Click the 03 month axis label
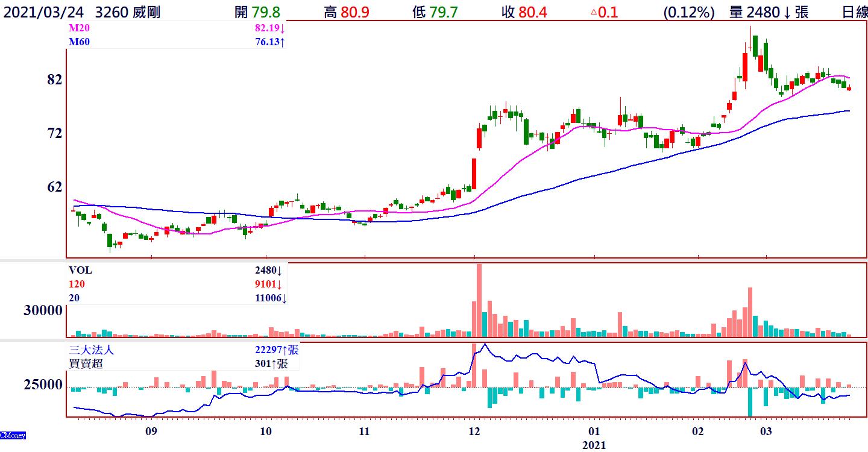 tap(766, 432)
